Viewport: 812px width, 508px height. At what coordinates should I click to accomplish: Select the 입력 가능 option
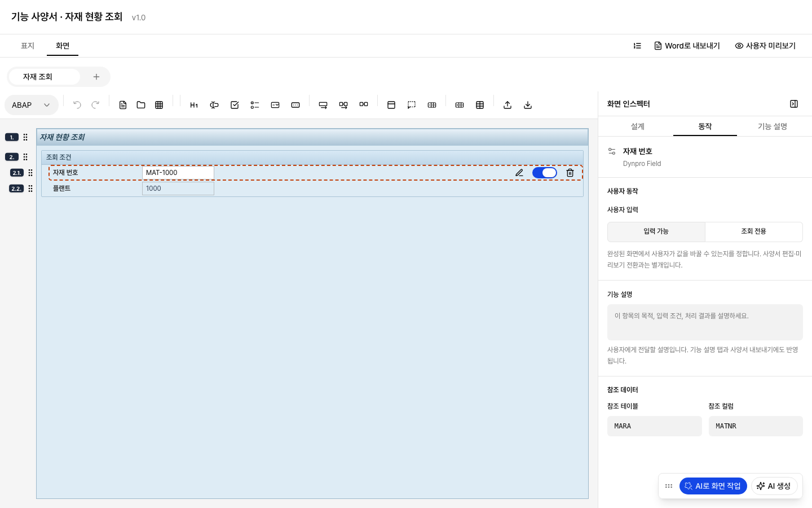(x=656, y=231)
